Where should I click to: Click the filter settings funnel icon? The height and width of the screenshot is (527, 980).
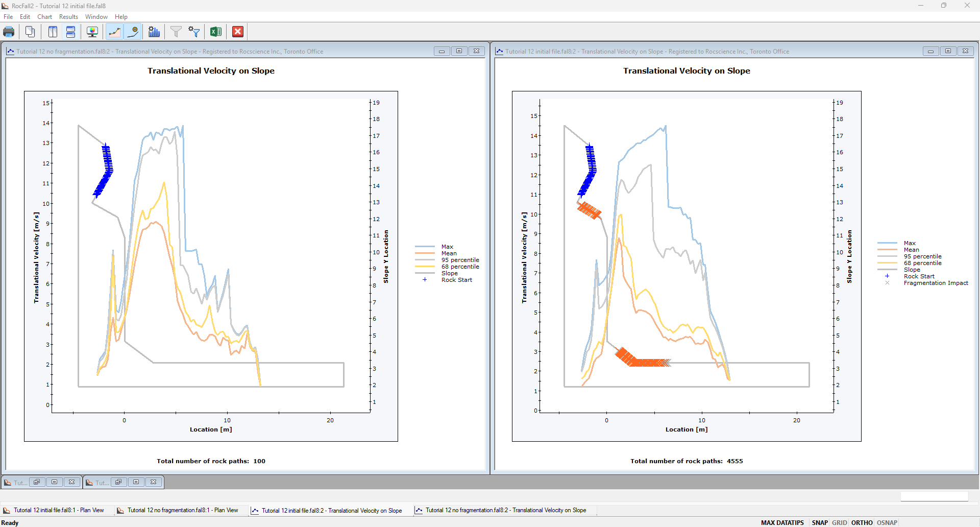tap(194, 32)
